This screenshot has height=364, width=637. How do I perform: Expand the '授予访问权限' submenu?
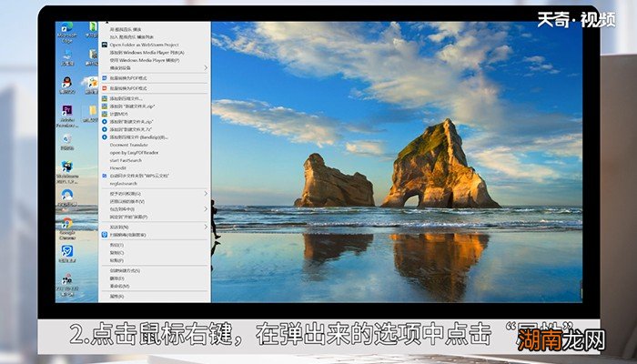point(206,193)
